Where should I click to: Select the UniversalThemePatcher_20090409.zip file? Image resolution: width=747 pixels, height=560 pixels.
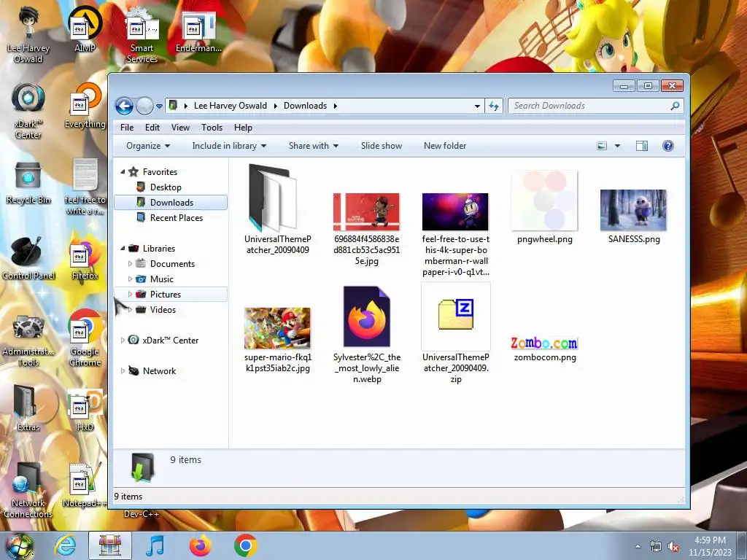point(455,333)
